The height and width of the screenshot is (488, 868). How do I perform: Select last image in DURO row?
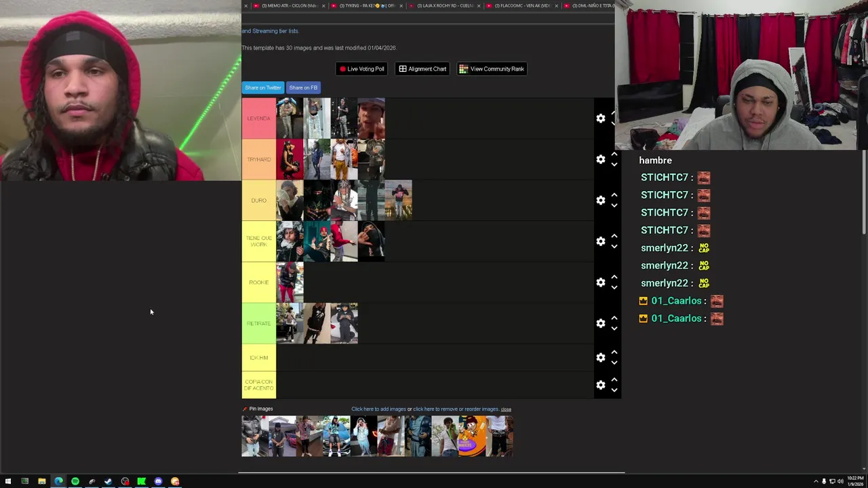[398, 201]
